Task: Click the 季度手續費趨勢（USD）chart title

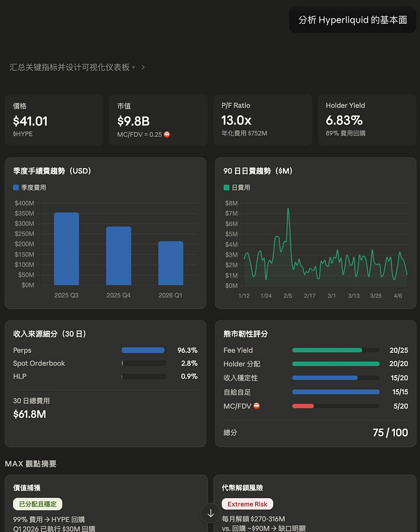Action: point(52,171)
